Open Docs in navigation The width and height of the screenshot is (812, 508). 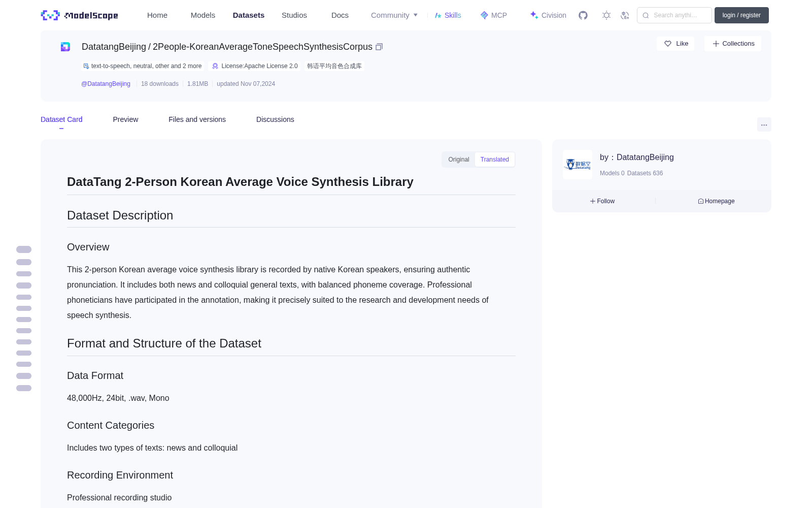click(x=340, y=15)
